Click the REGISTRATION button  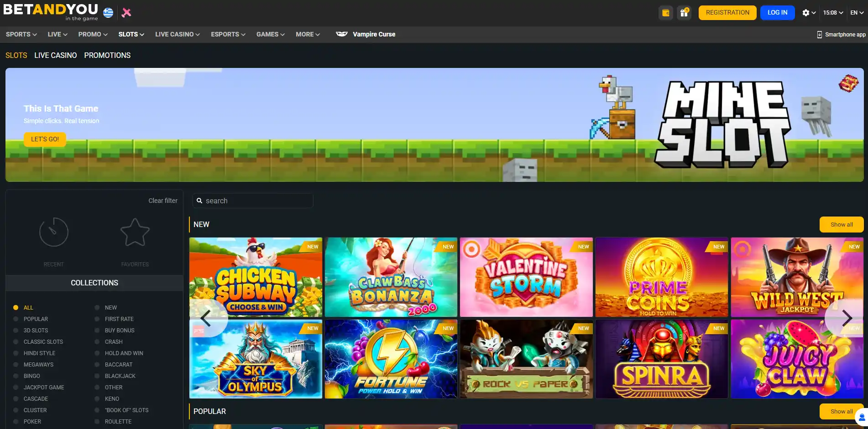(727, 13)
